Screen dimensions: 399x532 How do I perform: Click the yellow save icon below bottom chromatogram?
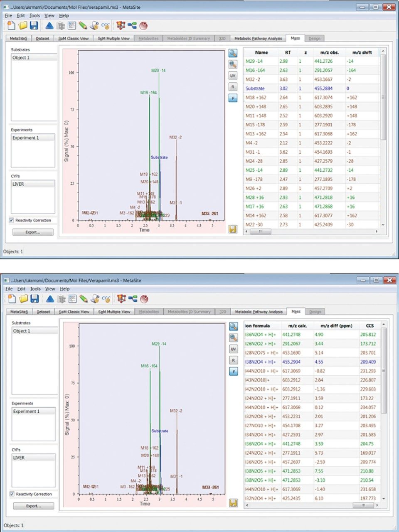pos(234,502)
